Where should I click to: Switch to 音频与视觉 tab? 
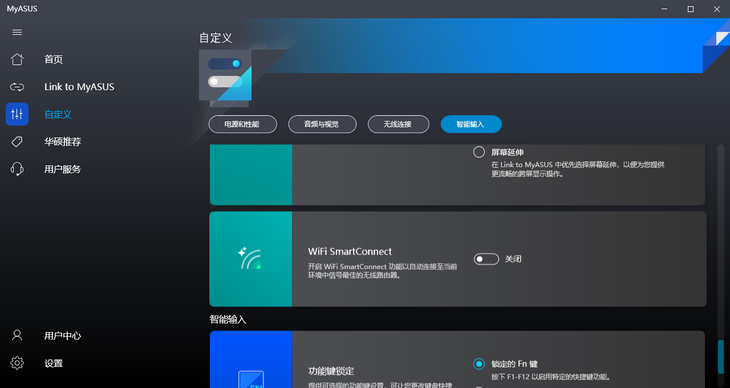tap(322, 124)
